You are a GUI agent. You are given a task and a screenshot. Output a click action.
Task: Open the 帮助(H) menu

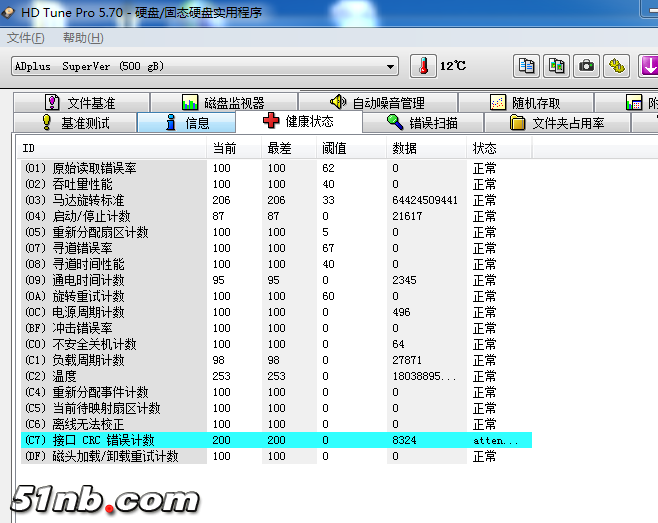tap(83, 38)
